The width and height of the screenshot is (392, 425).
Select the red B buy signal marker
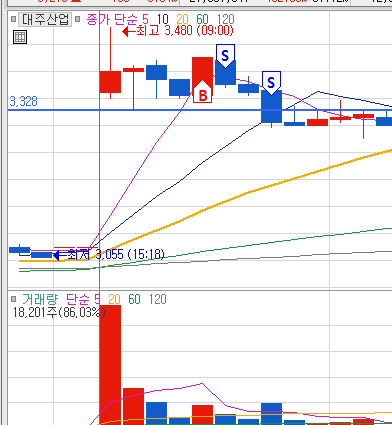click(x=203, y=91)
